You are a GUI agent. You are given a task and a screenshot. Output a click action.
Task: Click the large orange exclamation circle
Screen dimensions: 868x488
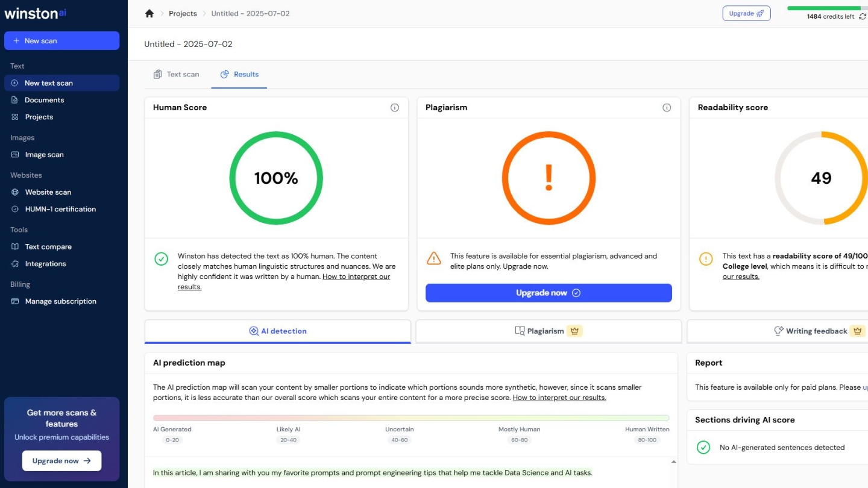[x=549, y=178]
